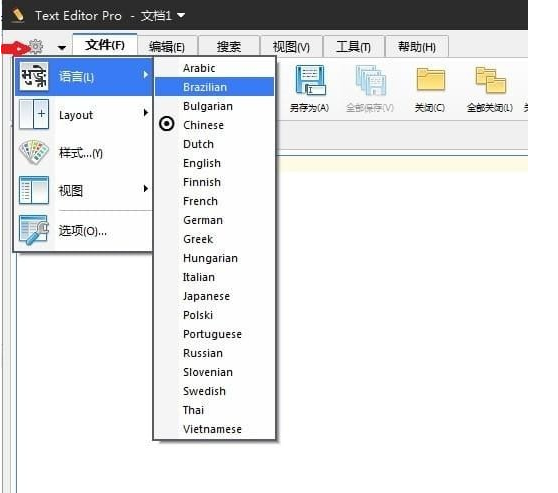Switch to the 视图(V) tab
Screen dimensions: 558x493
(x=291, y=47)
